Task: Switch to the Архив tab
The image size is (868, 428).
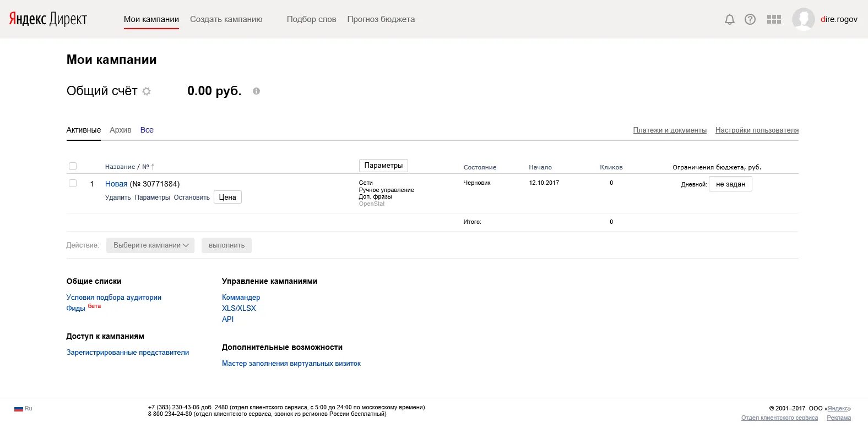Action: (x=120, y=130)
